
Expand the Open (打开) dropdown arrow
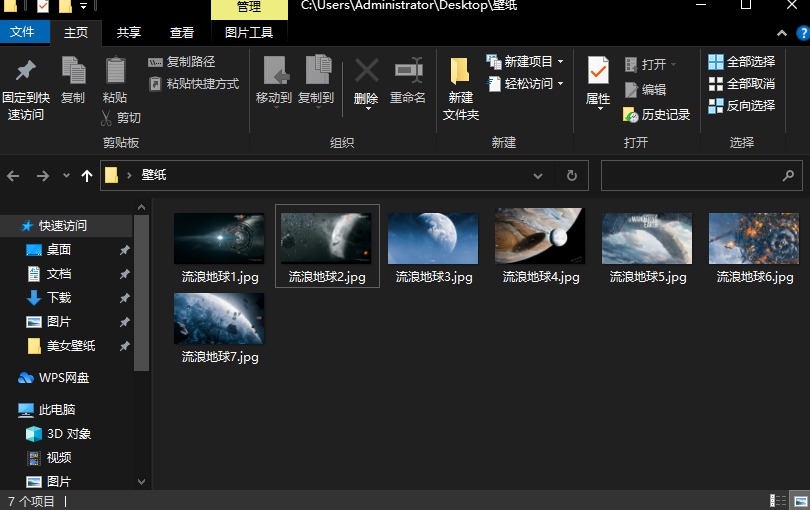pos(673,65)
